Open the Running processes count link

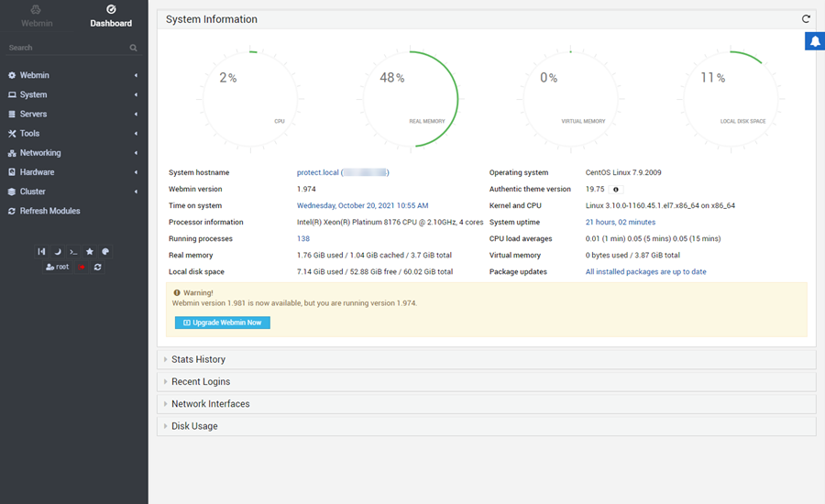(x=303, y=239)
